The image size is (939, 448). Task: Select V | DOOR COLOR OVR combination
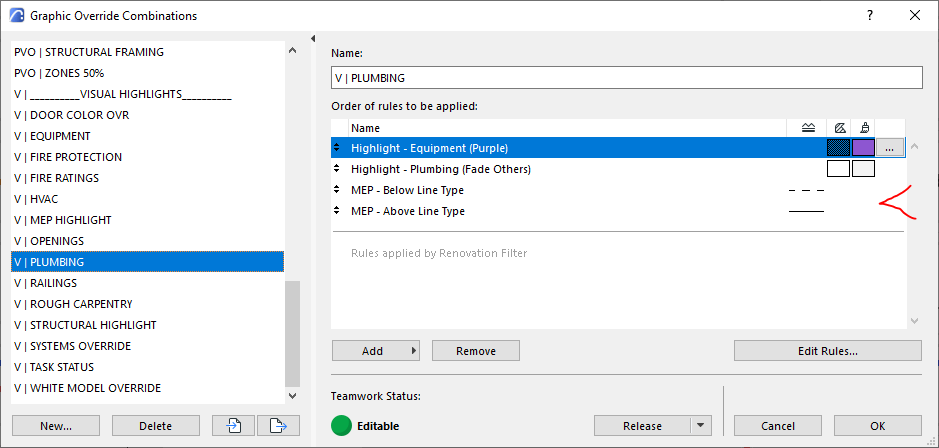[147, 115]
